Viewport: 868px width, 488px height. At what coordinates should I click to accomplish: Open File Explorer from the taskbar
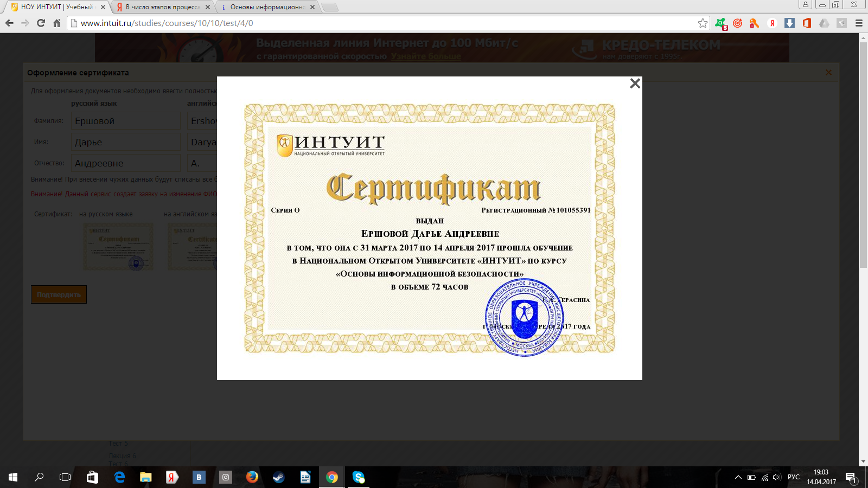point(146,477)
